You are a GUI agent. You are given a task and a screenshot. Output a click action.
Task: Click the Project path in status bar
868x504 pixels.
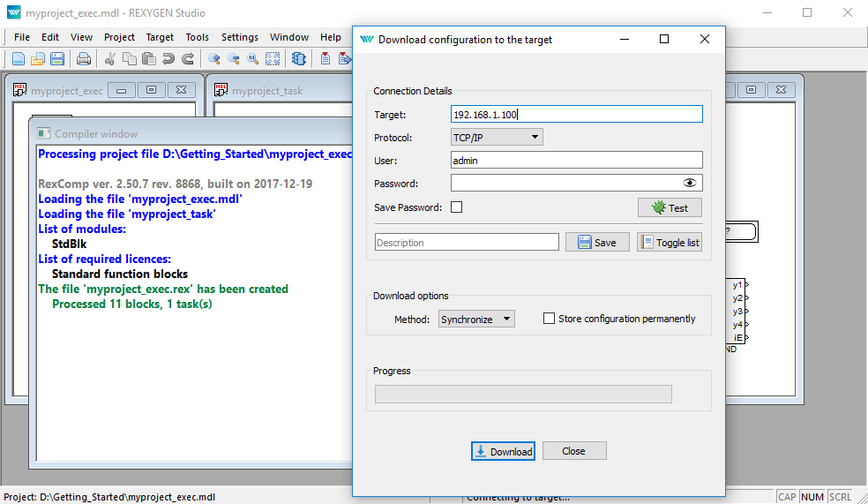[109, 497]
